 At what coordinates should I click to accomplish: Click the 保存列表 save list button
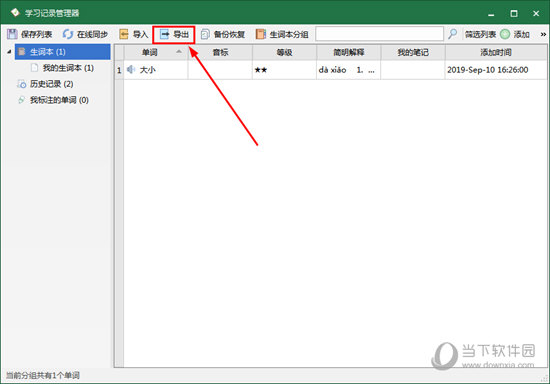[29, 34]
